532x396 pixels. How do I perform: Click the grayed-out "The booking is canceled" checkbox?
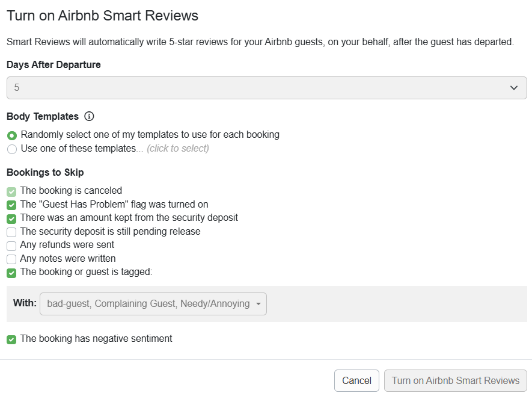pos(11,191)
